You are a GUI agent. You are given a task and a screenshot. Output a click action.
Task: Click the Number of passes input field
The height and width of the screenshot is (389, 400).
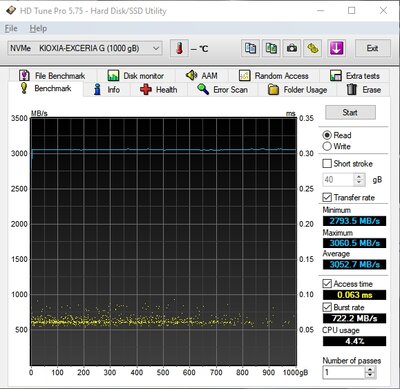pyautogui.click(x=344, y=372)
